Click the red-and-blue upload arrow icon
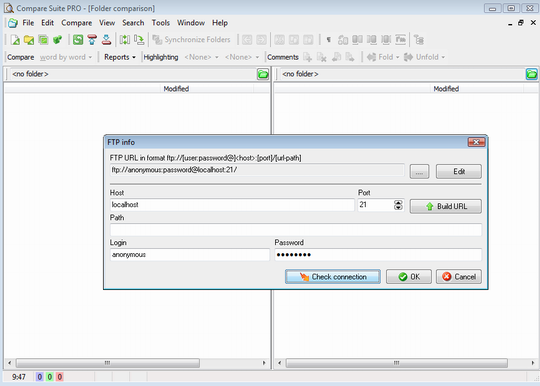Screen dimensions: 540x386 (92, 40)
